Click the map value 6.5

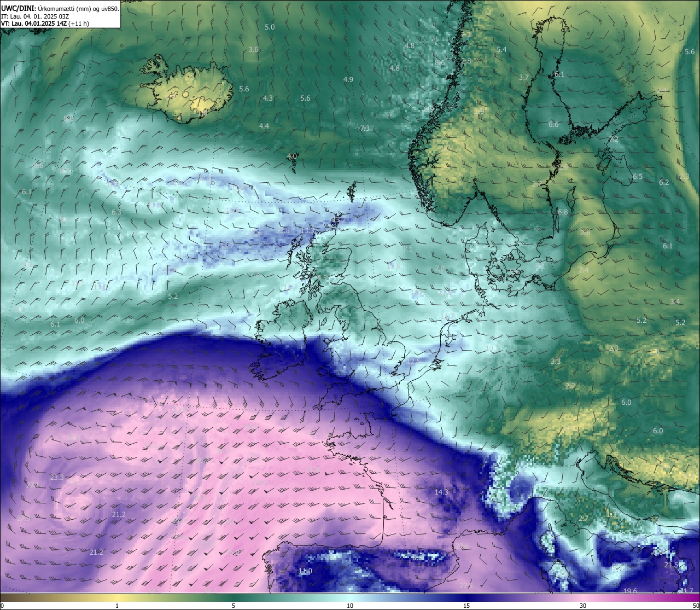638,176
